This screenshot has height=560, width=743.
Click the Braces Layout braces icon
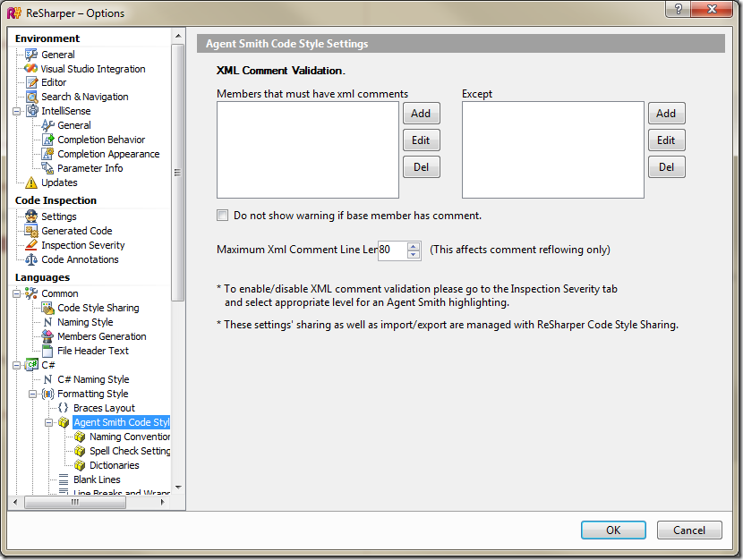point(63,408)
